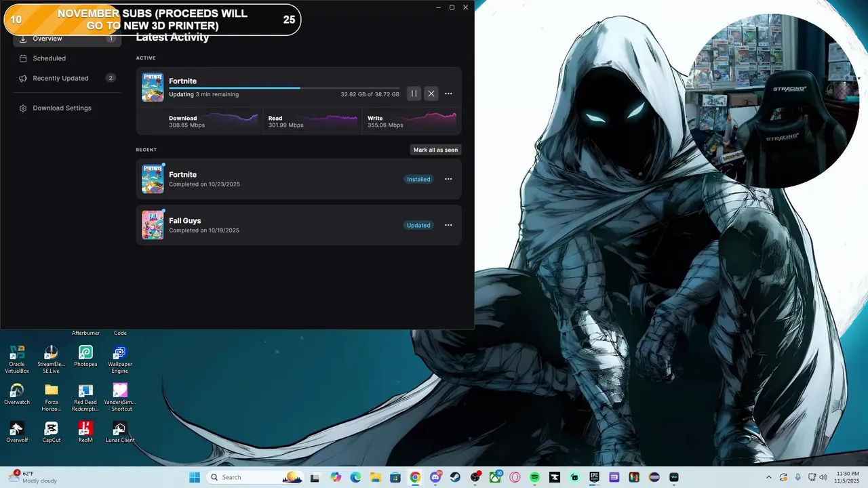Click the calendar icon beside Scheduled

point(23,58)
